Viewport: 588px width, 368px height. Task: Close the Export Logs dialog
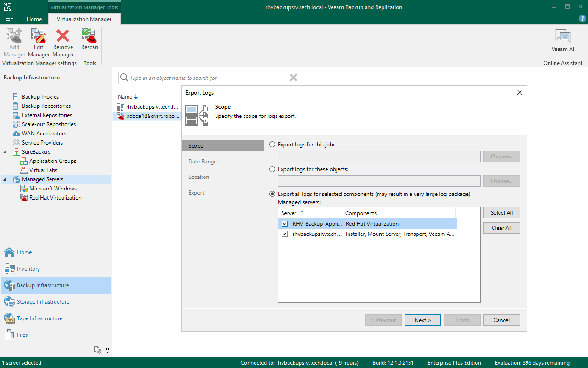(520, 92)
